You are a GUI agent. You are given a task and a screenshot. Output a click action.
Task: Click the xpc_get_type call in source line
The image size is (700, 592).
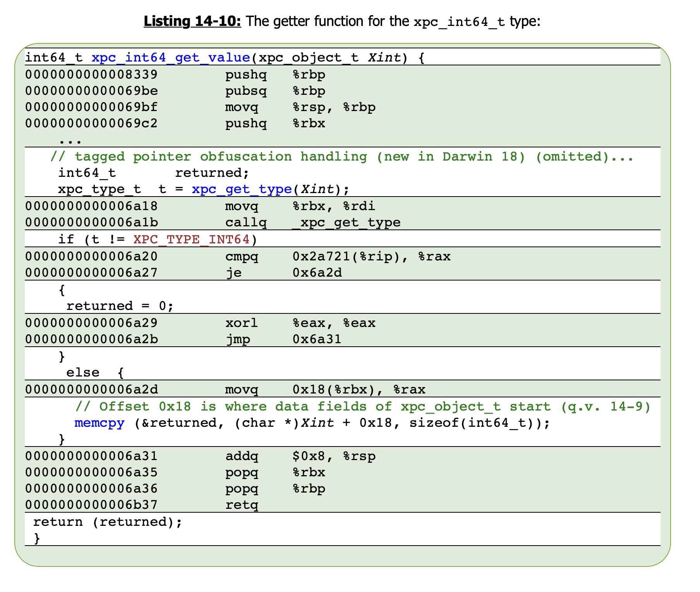click(x=242, y=189)
